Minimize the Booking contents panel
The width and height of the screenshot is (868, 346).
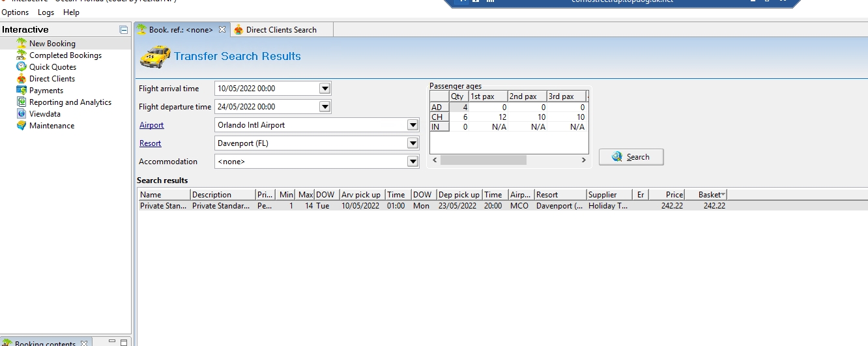[x=113, y=342]
